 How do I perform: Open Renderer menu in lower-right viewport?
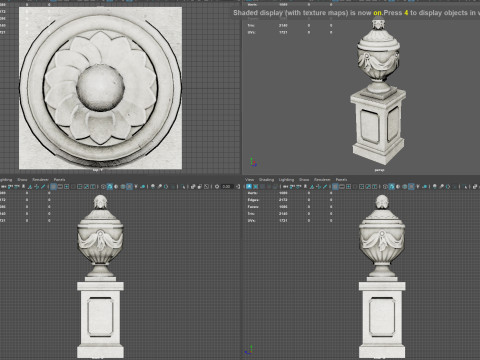(322, 179)
